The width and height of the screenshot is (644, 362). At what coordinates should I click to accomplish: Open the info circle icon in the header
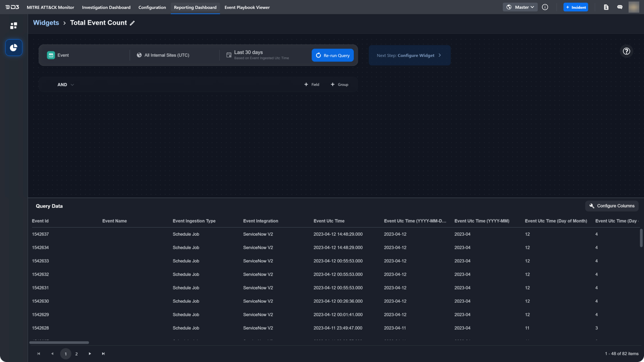point(545,7)
